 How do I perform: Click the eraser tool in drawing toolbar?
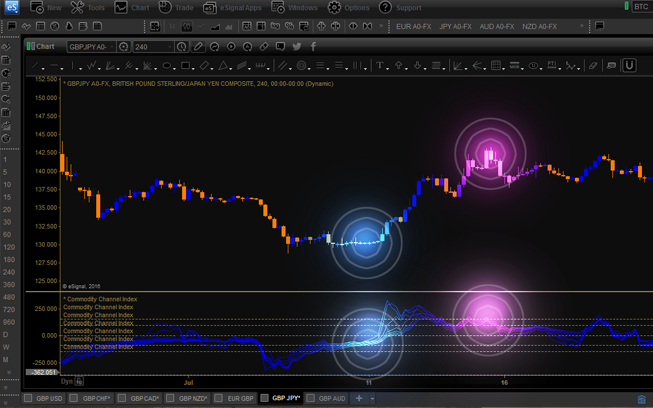[593, 65]
